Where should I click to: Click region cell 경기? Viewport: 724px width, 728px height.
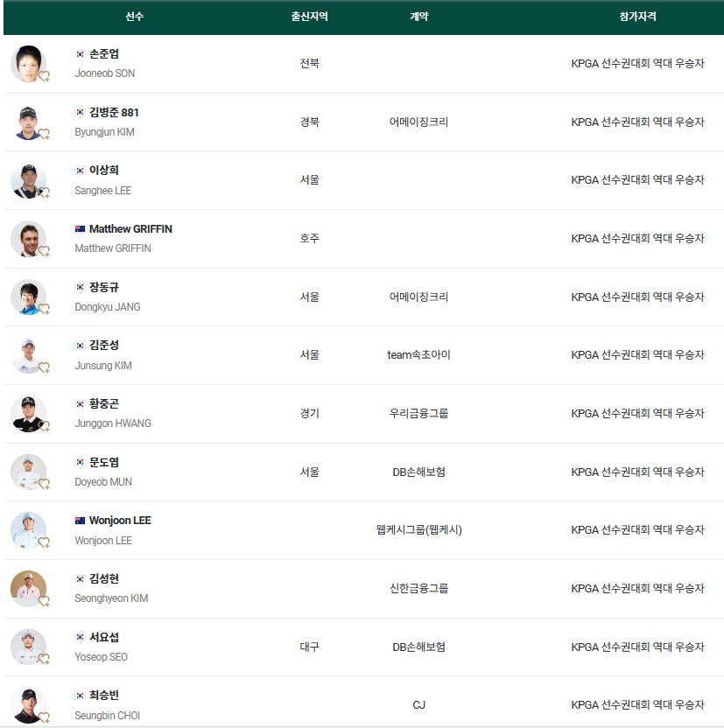309,414
